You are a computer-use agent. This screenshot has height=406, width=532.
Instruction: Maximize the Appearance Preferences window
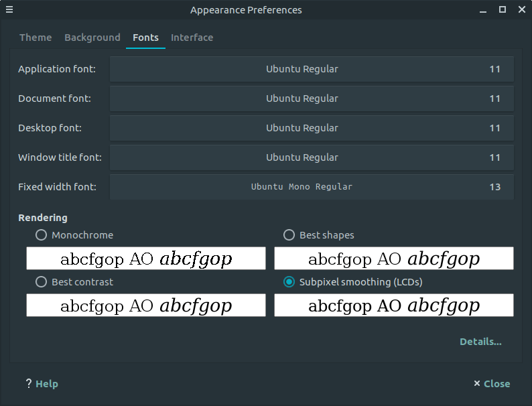[503, 9]
